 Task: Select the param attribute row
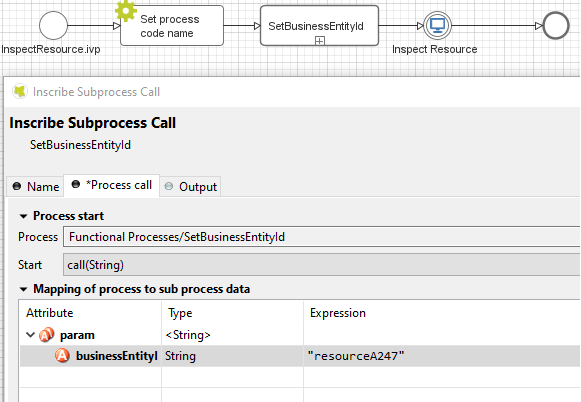pyautogui.click(x=300, y=335)
